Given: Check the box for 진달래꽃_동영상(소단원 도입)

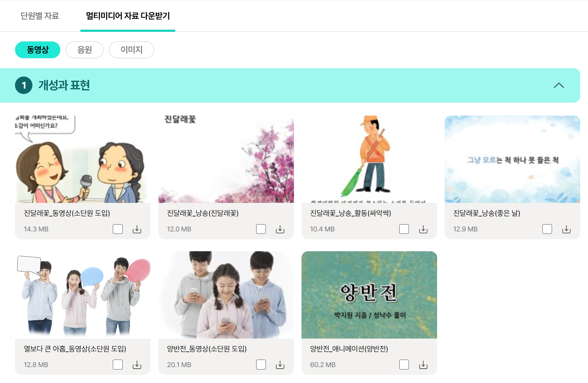Looking at the screenshot, I should [118, 229].
